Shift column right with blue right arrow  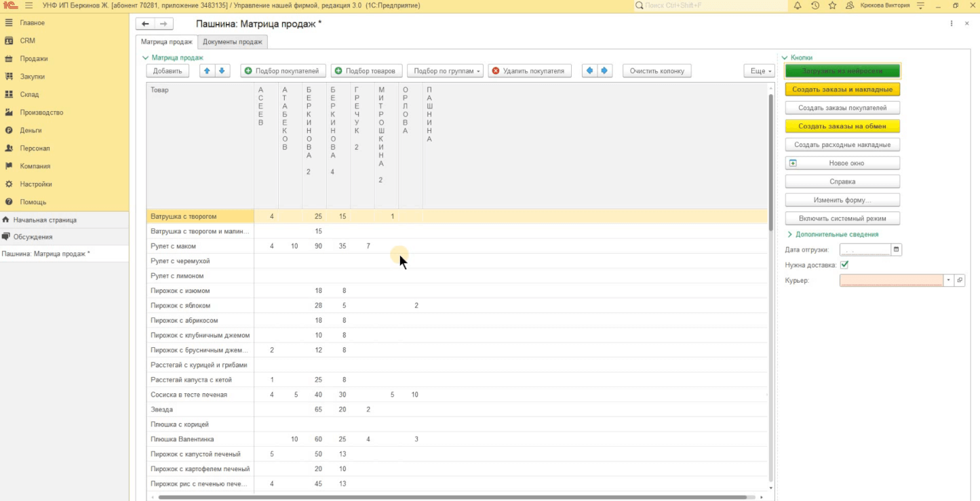pyautogui.click(x=604, y=71)
